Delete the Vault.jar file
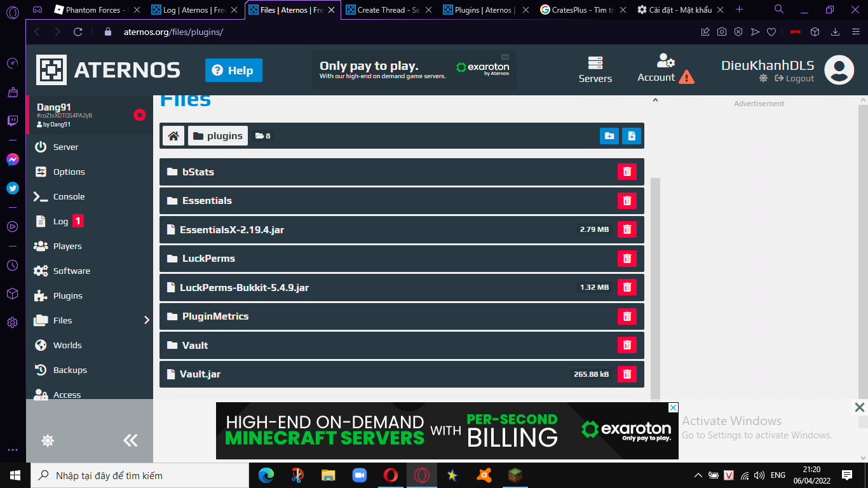Image resolution: width=868 pixels, height=488 pixels. point(627,374)
